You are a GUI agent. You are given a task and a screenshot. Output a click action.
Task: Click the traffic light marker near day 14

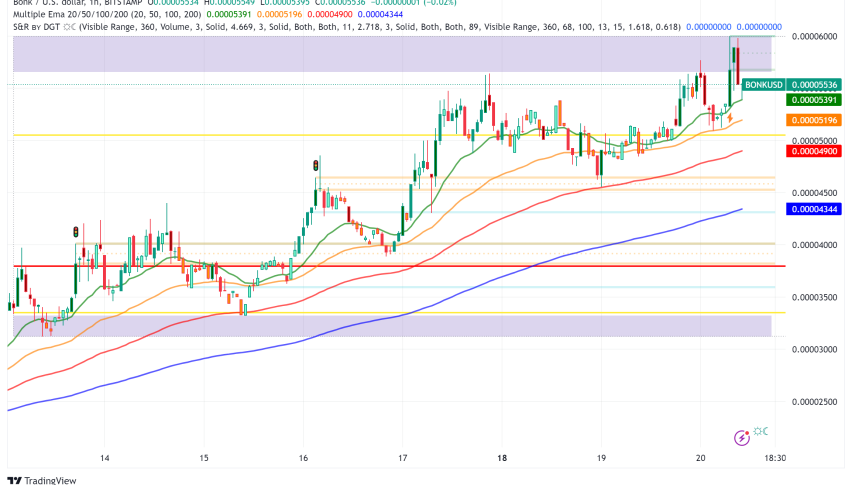click(x=76, y=232)
